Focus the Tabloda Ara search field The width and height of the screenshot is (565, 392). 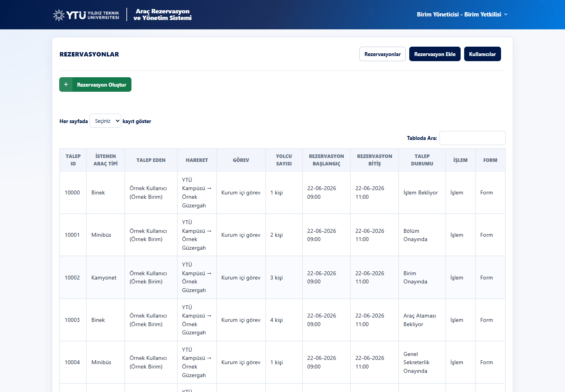pyautogui.click(x=472, y=138)
